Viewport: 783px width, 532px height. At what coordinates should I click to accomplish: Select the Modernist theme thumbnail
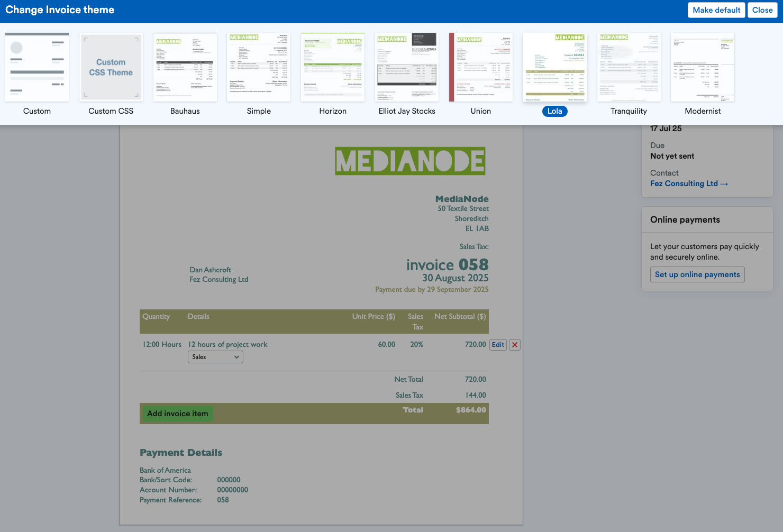[x=703, y=67]
